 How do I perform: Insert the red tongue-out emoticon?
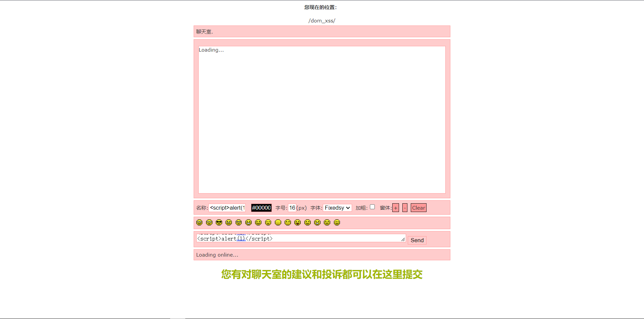(297, 222)
